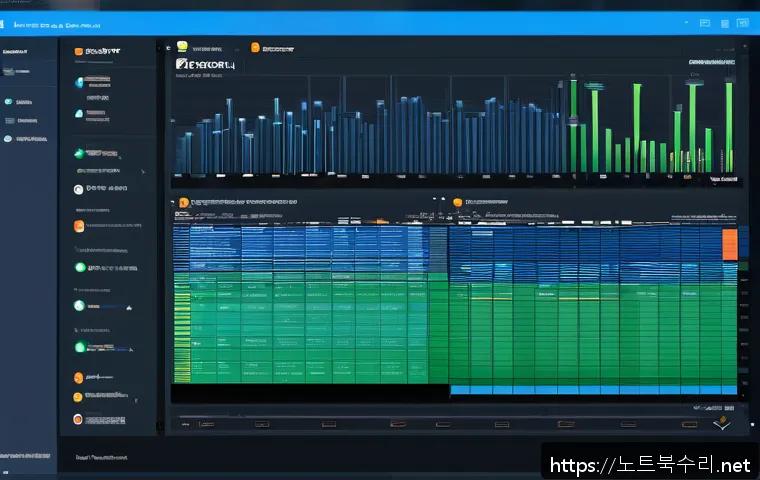Click the blue title bar text at top left
This screenshot has width=760, height=480.
coord(60,21)
